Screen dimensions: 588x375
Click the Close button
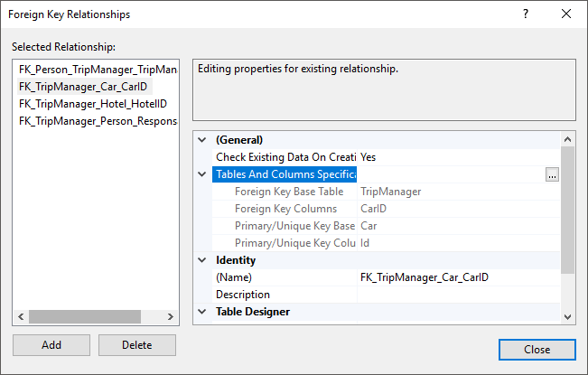coord(537,350)
